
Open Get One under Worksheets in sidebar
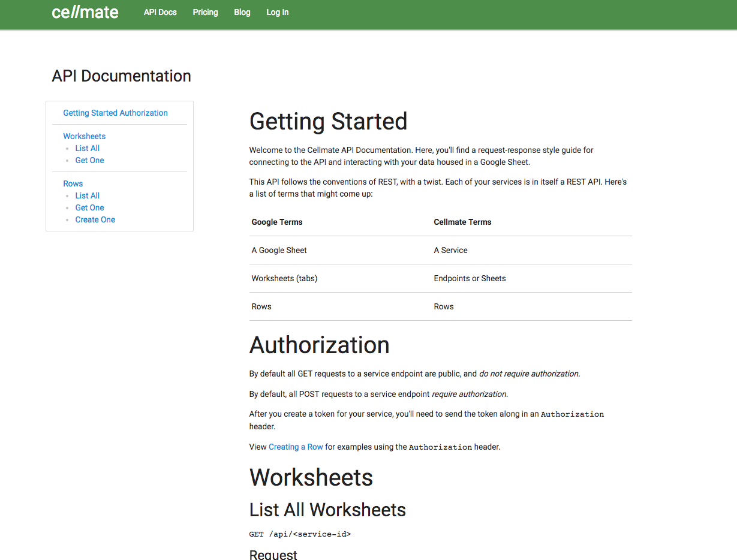click(90, 160)
